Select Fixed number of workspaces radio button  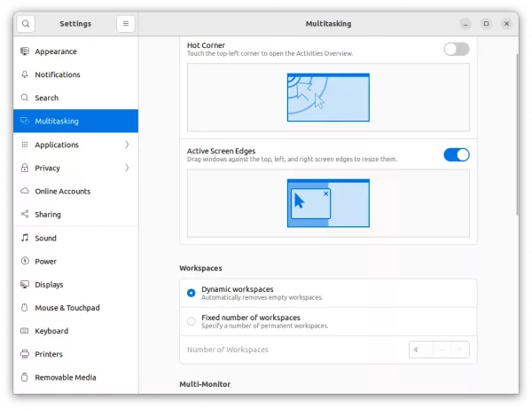pyautogui.click(x=191, y=321)
